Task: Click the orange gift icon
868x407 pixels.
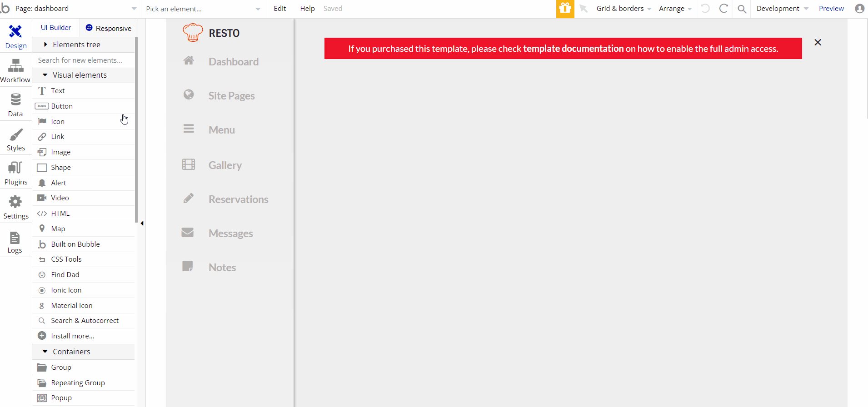Action: click(x=565, y=9)
